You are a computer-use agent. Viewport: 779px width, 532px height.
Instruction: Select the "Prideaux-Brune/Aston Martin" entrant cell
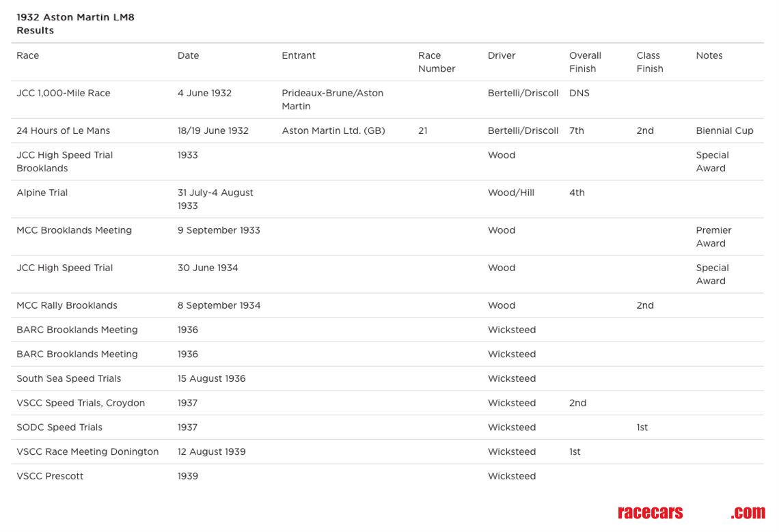point(332,99)
